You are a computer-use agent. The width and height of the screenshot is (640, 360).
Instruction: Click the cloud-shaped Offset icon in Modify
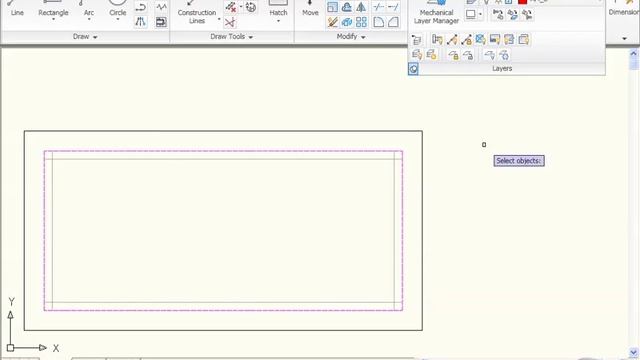click(347, 7)
